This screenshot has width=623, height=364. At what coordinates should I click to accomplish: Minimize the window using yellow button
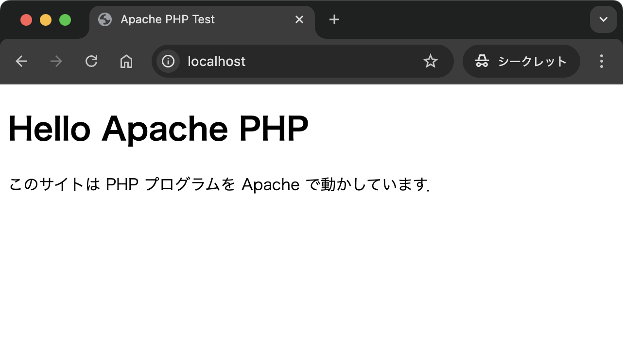tap(46, 20)
